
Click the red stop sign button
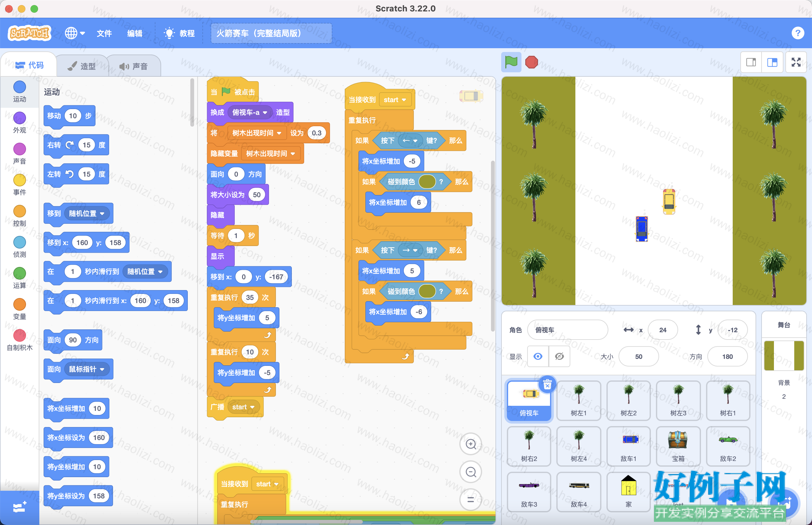pos(531,62)
